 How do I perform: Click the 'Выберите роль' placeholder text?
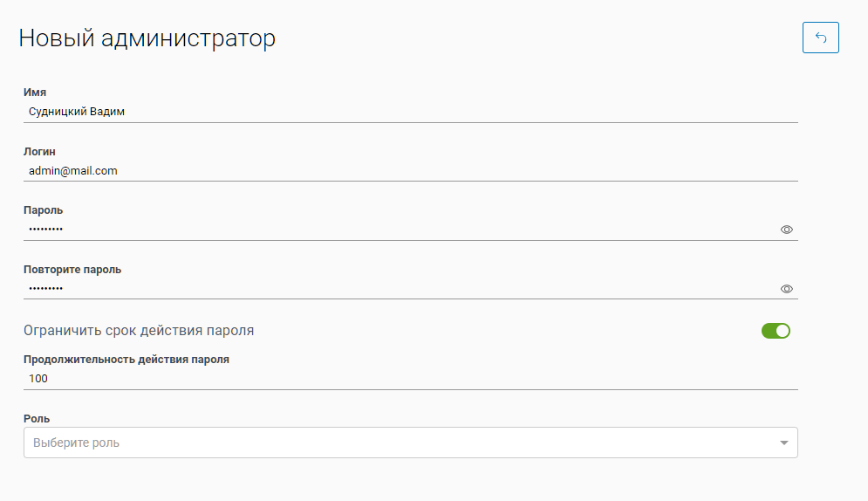pyautogui.click(x=77, y=443)
